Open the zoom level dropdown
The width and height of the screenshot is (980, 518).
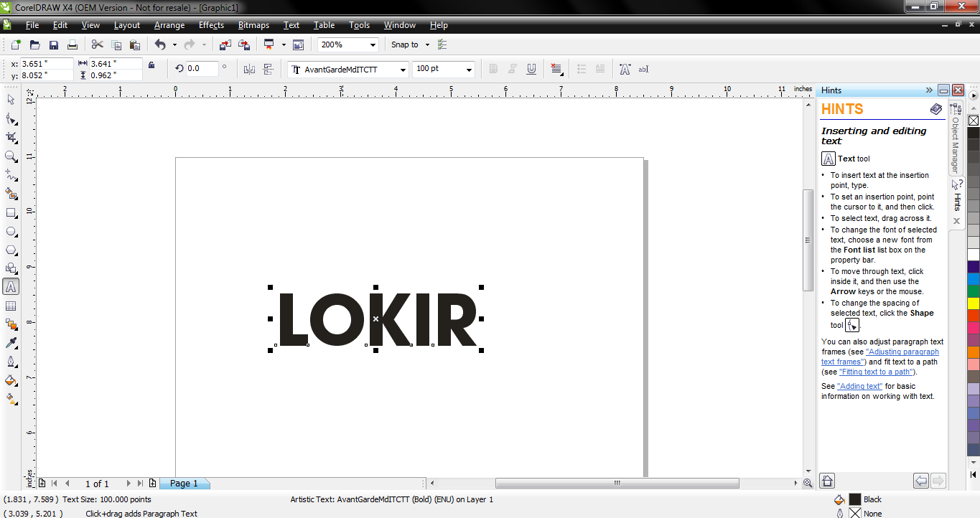point(373,44)
